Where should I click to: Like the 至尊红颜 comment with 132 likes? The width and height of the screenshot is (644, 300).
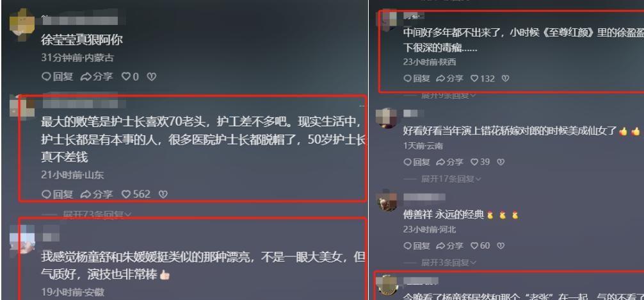(x=483, y=78)
